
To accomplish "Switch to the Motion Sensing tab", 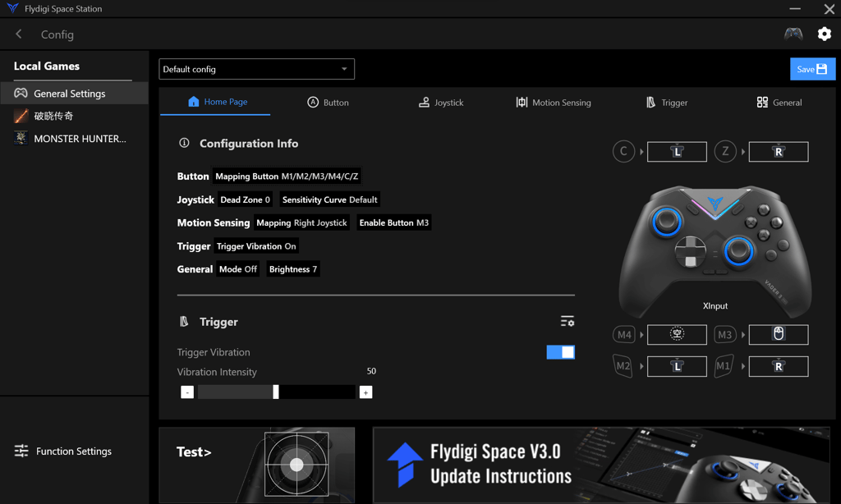I will [x=554, y=103].
